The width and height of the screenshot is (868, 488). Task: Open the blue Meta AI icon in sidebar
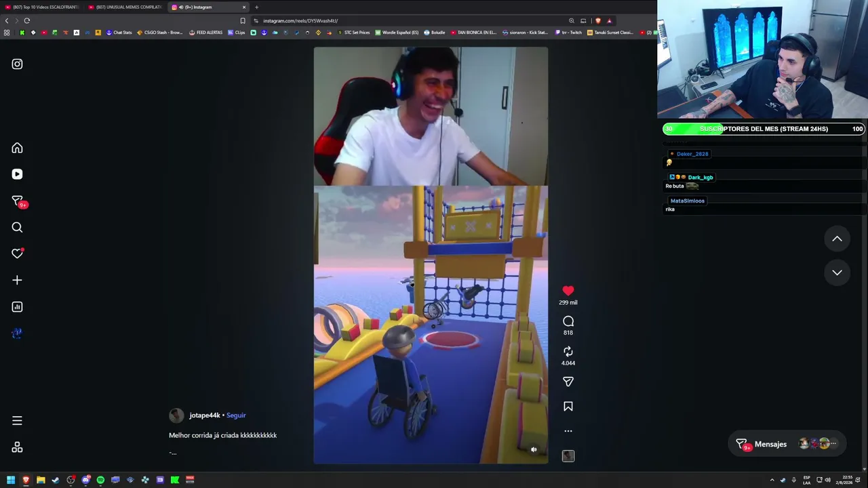tap(17, 333)
